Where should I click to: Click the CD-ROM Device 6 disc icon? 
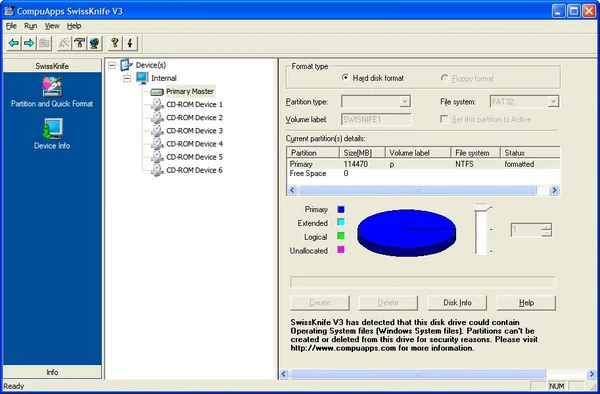point(157,170)
